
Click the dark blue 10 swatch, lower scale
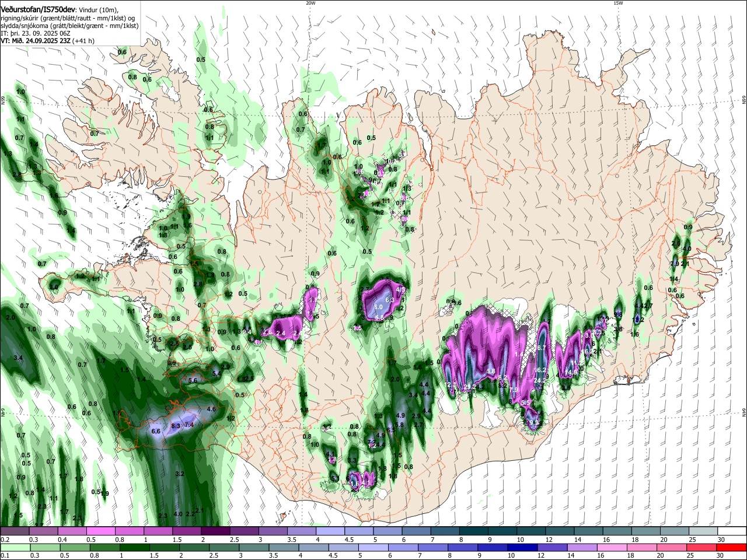pos(522,547)
